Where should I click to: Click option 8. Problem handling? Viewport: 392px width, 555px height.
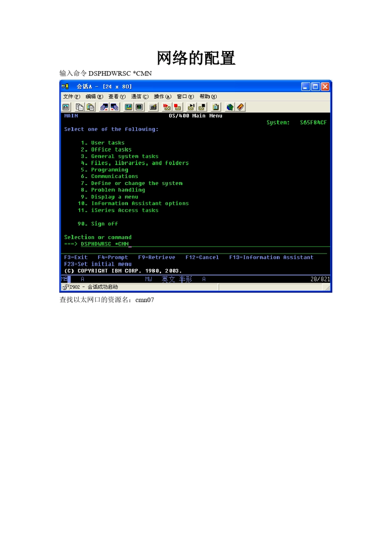(113, 190)
